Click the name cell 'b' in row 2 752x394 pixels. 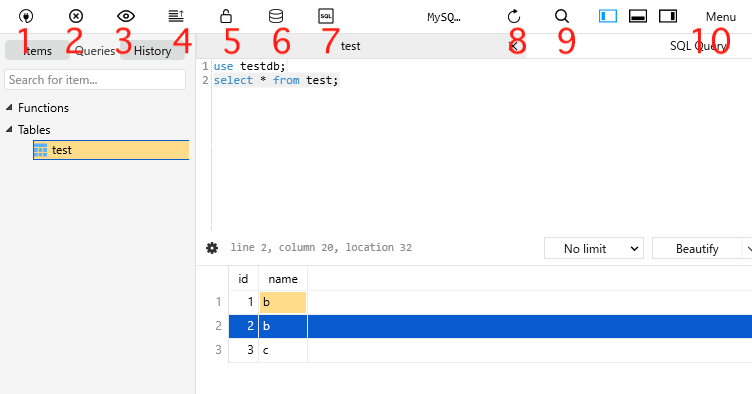(283, 326)
